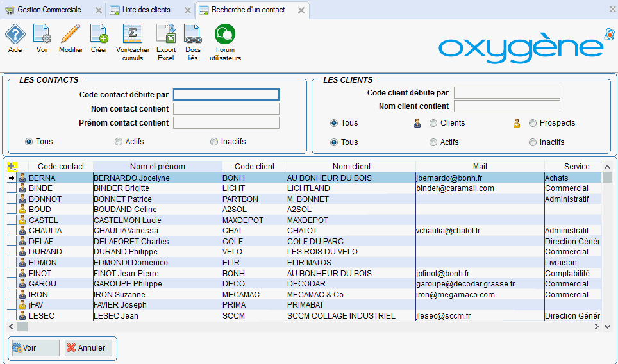Sort by Code client column header
Image resolution: width=618 pixels, height=364 pixels.
click(255, 167)
